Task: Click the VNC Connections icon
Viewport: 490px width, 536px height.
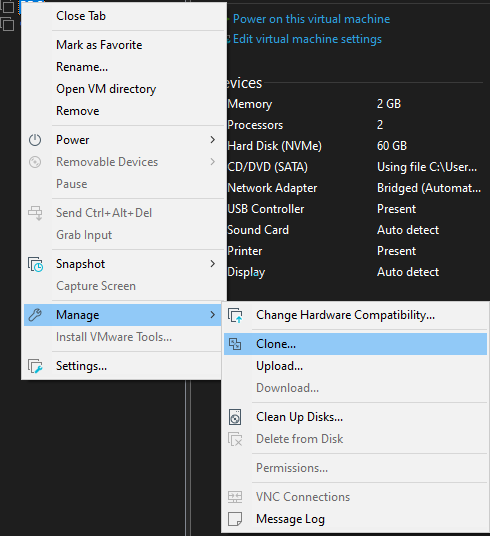Action: point(235,497)
